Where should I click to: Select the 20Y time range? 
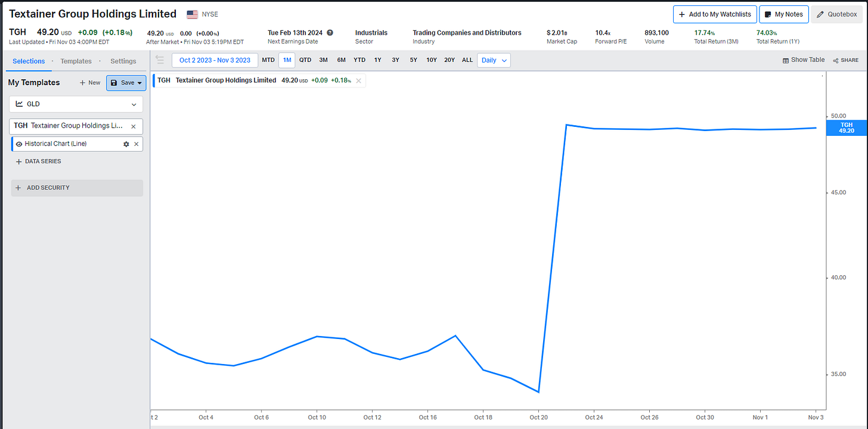click(x=449, y=60)
